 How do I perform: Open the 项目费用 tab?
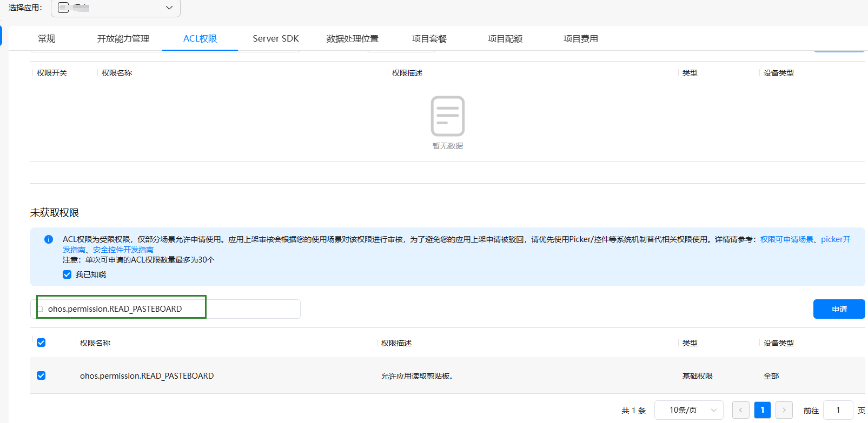(581, 38)
